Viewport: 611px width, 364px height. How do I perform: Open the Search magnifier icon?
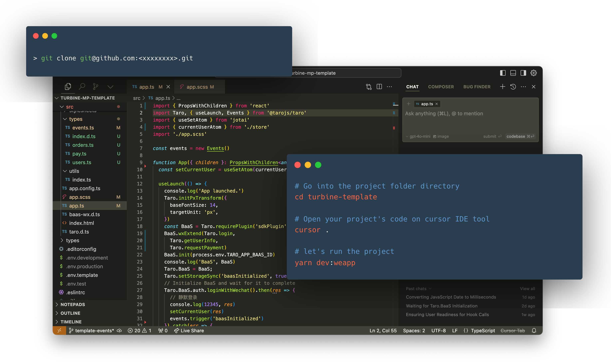(x=82, y=87)
